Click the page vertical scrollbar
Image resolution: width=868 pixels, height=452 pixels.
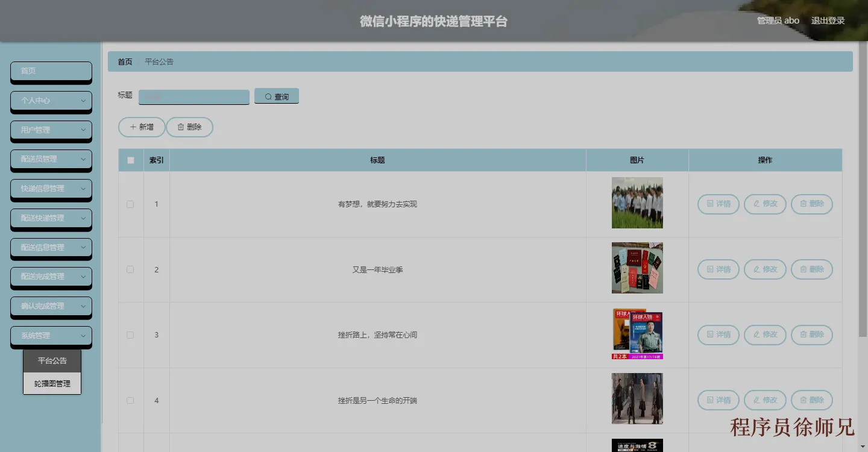(x=863, y=190)
